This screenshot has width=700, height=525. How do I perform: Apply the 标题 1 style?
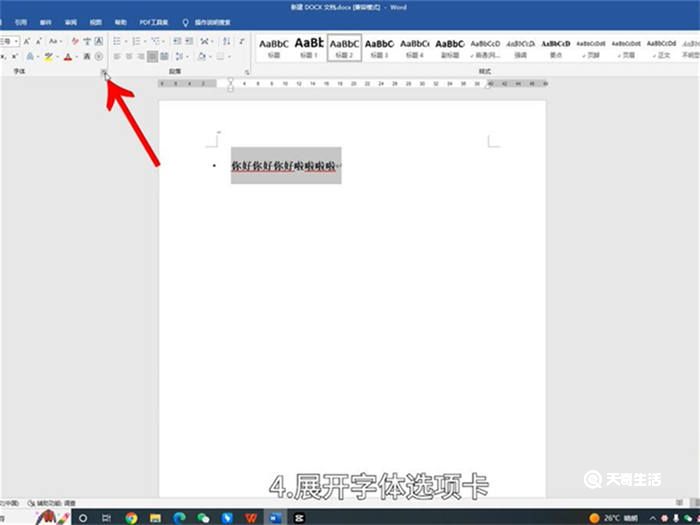click(309, 48)
